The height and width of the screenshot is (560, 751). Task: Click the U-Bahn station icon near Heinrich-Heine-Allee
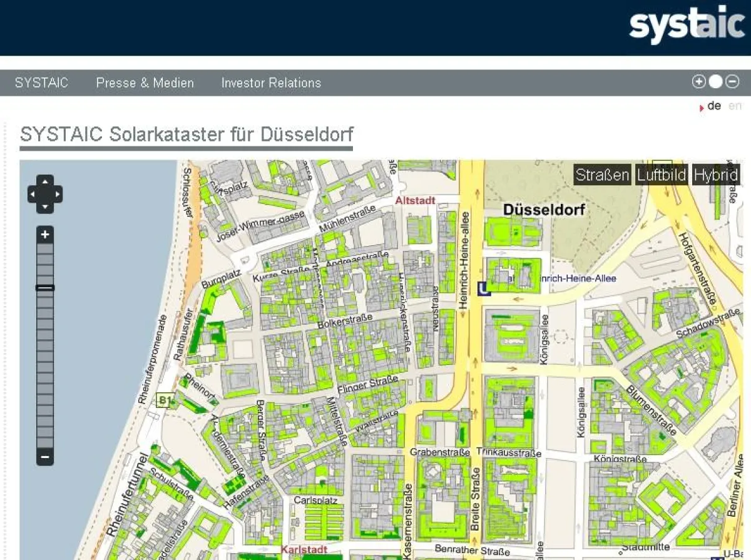pyautogui.click(x=484, y=288)
